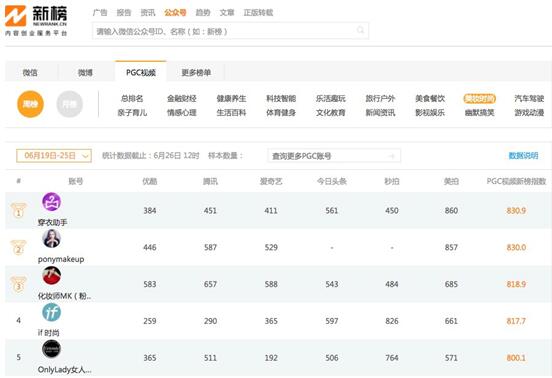Image resolution: width=552 pixels, height=378 pixels.
Task: Select the 美食餐饮 category link
Action: pos(430,99)
